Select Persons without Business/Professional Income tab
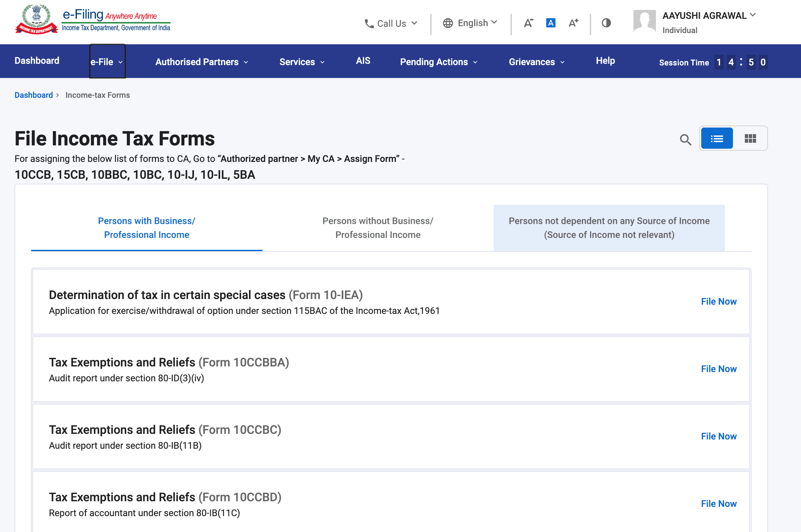This screenshot has height=532, width=801. 378,228
